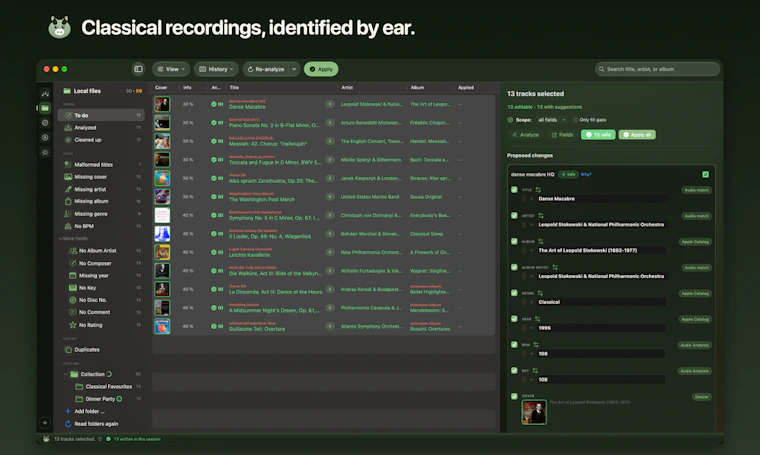
Task: Click the Danse Macabre cover thumbnail in list
Action: click(x=162, y=104)
